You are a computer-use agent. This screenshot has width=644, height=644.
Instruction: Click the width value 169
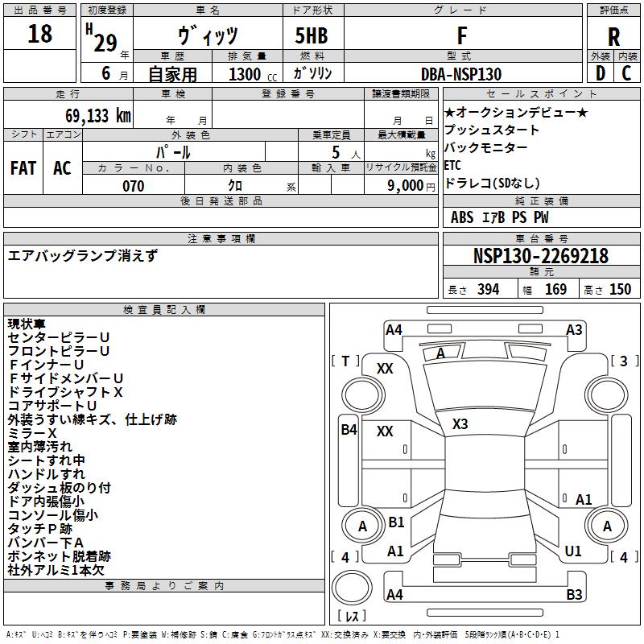(555, 289)
